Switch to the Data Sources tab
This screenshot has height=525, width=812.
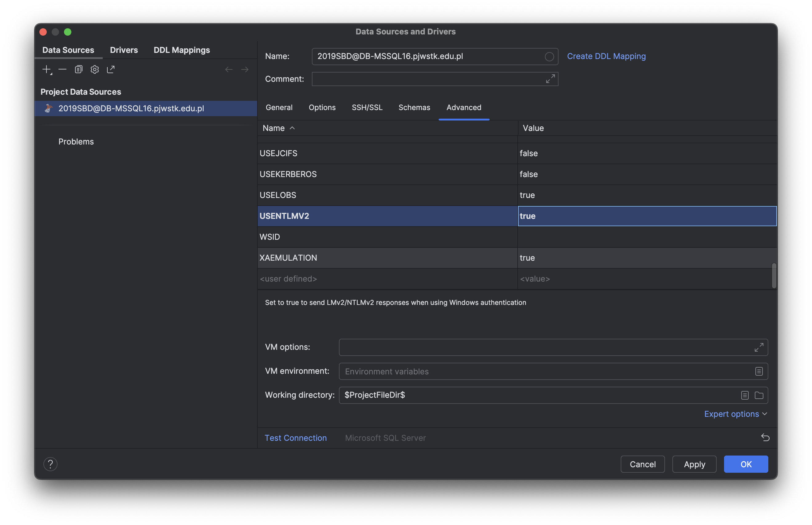[x=68, y=50]
